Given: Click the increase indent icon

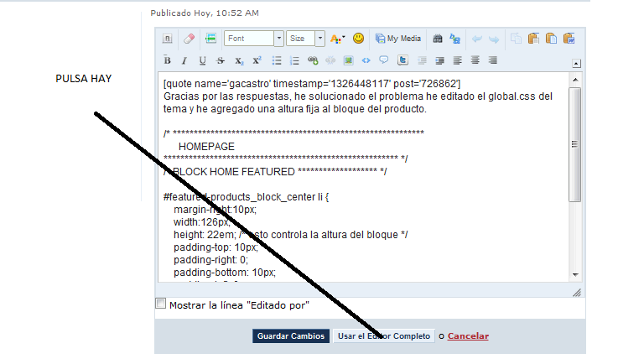Looking at the screenshot, I should (439, 60).
